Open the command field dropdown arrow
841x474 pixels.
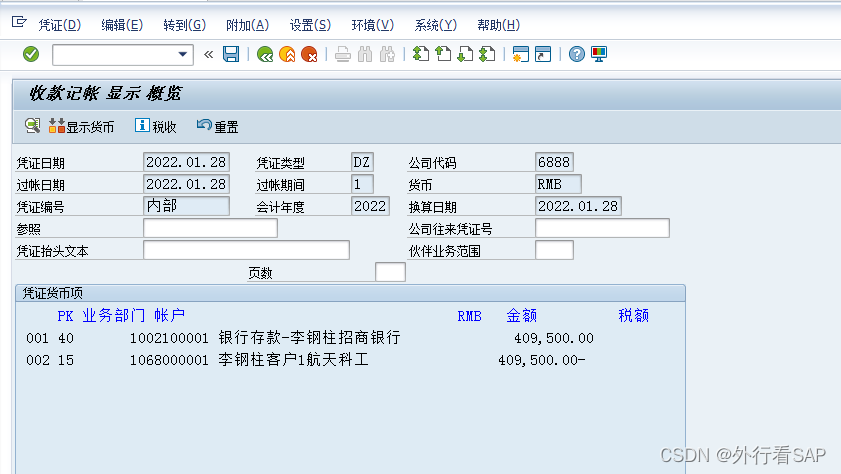tap(182, 54)
